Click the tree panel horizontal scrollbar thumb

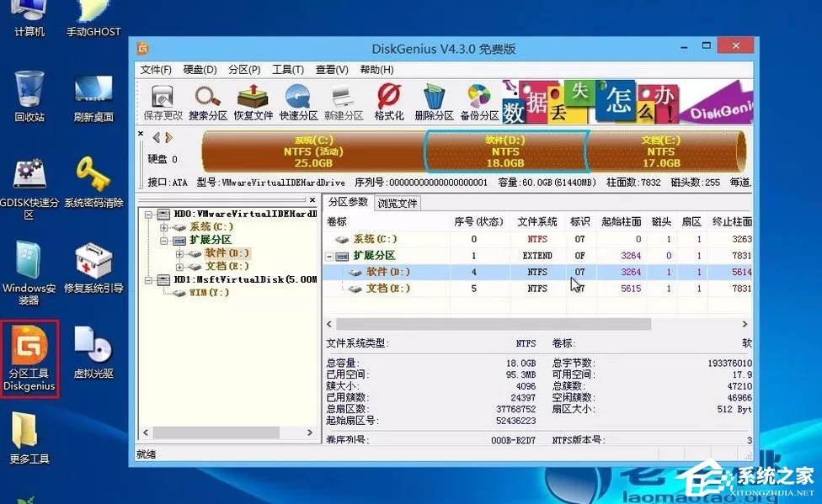216,432
